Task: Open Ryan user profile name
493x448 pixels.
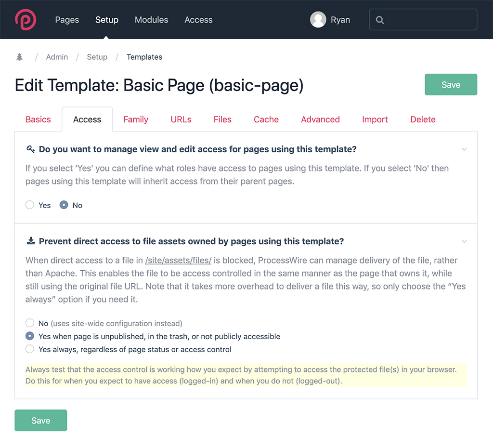Action: click(340, 20)
